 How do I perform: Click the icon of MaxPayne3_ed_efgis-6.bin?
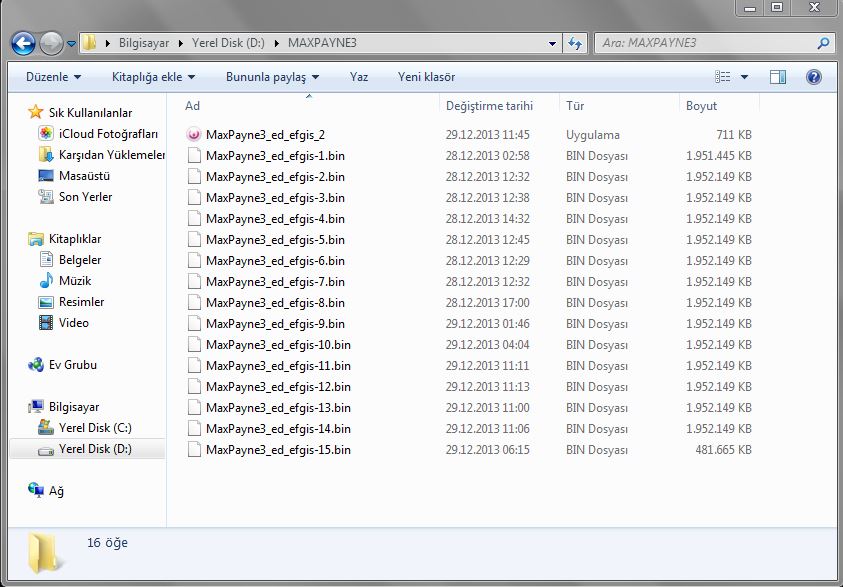tap(194, 261)
